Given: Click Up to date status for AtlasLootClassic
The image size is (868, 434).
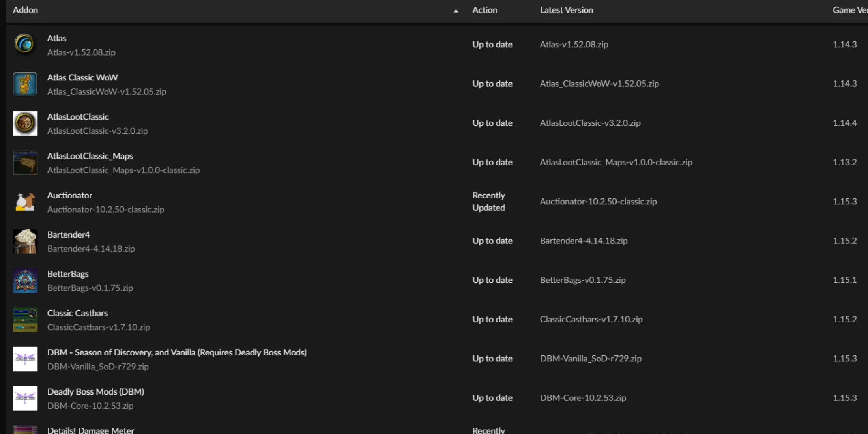Looking at the screenshot, I should click(x=492, y=123).
